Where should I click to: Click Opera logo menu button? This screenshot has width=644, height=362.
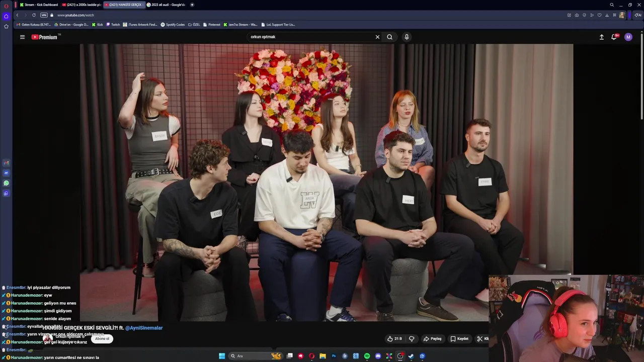6,6
